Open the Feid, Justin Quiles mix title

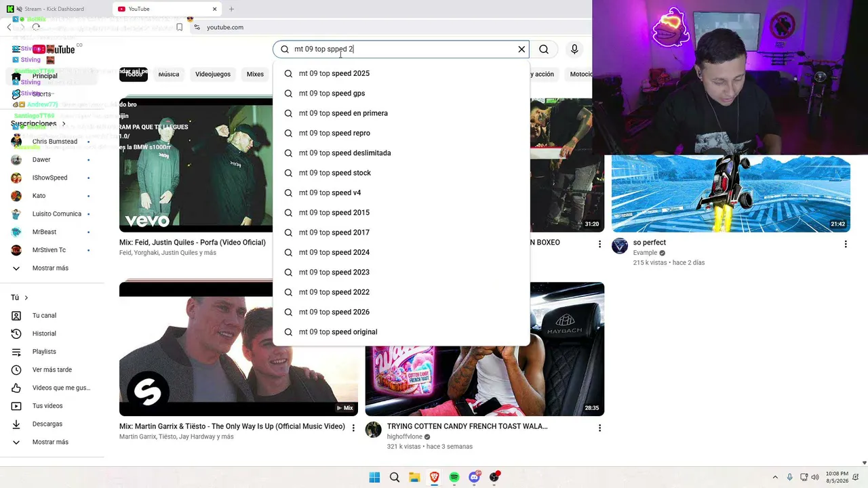point(193,243)
